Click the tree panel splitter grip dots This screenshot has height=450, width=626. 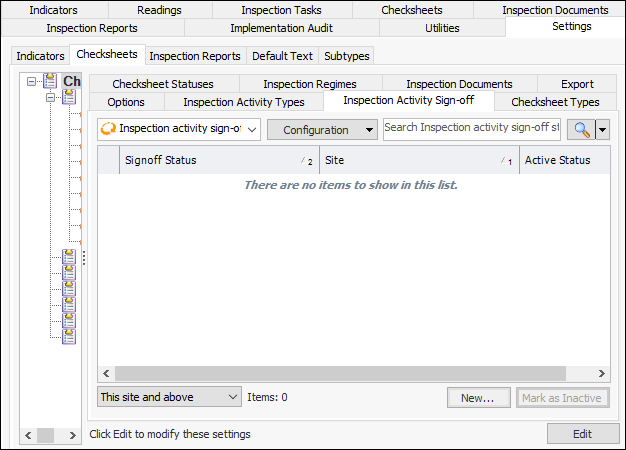click(x=84, y=258)
